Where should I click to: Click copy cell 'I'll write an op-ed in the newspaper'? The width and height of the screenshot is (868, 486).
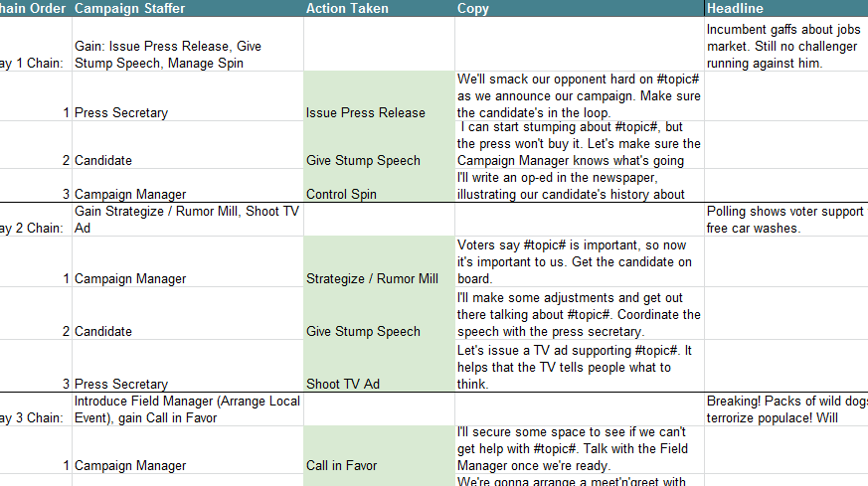(580, 186)
